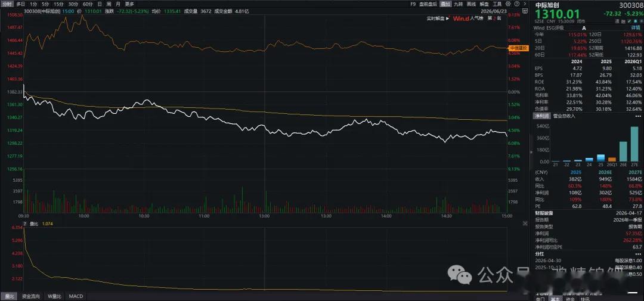Image resolution: width=644 pixels, height=301 pixels.
Task: Select the 5分 period tab
Action: (45, 4)
